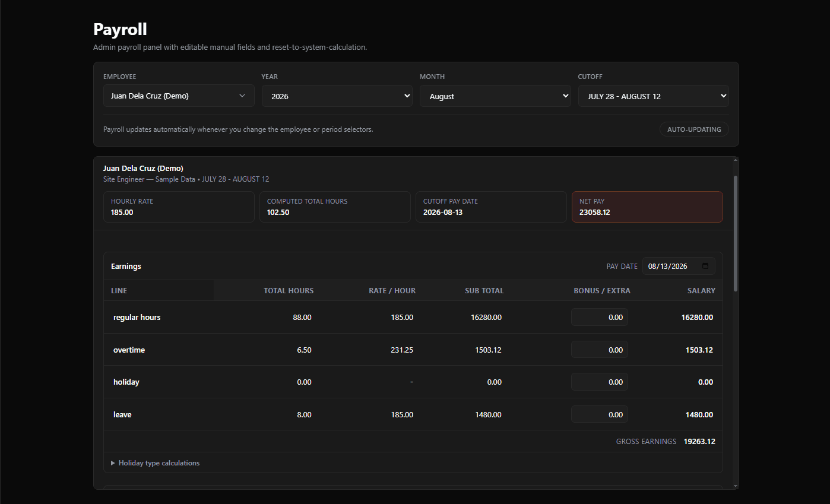Click the NET PAY card 23058.12
830x504 pixels.
647,207
